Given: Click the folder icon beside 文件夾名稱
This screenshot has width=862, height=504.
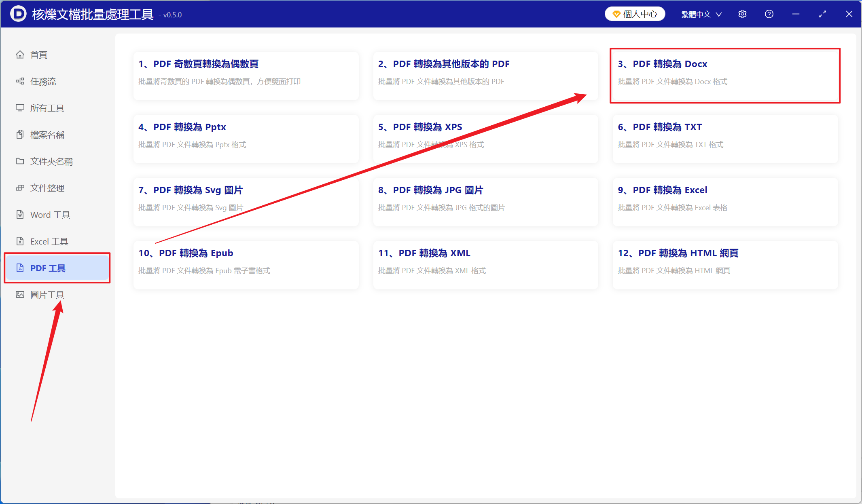Looking at the screenshot, I should tap(20, 161).
